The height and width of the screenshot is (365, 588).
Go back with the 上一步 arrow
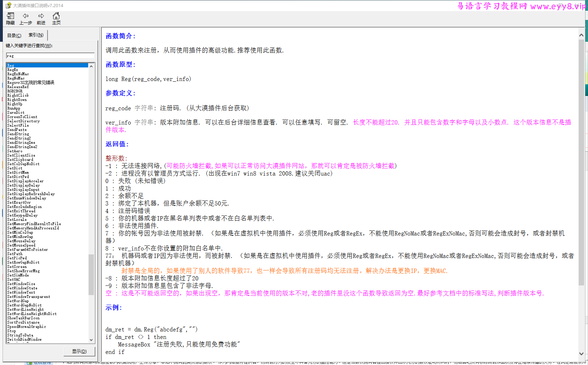[25, 19]
